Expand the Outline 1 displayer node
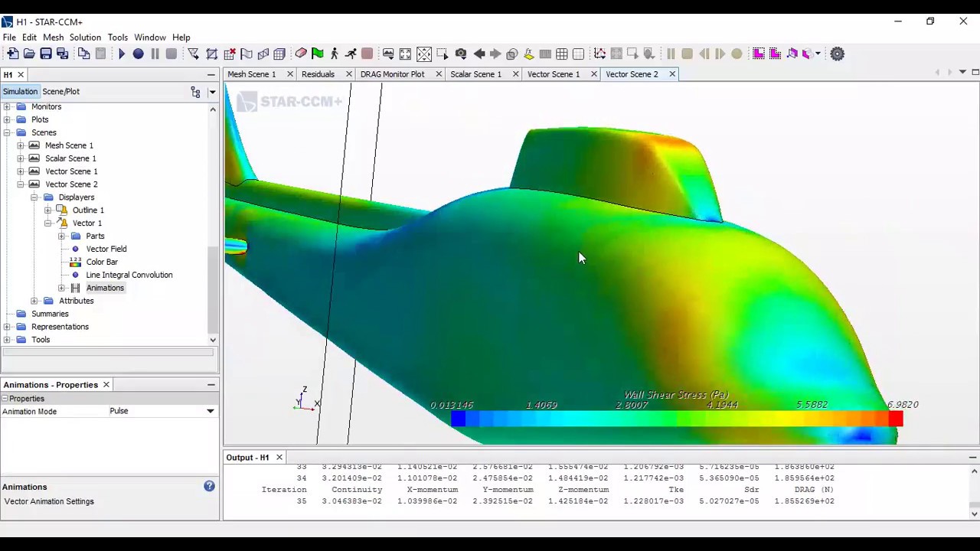Image resolution: width=980 pixels, height=551 pixels. [48, 210]
